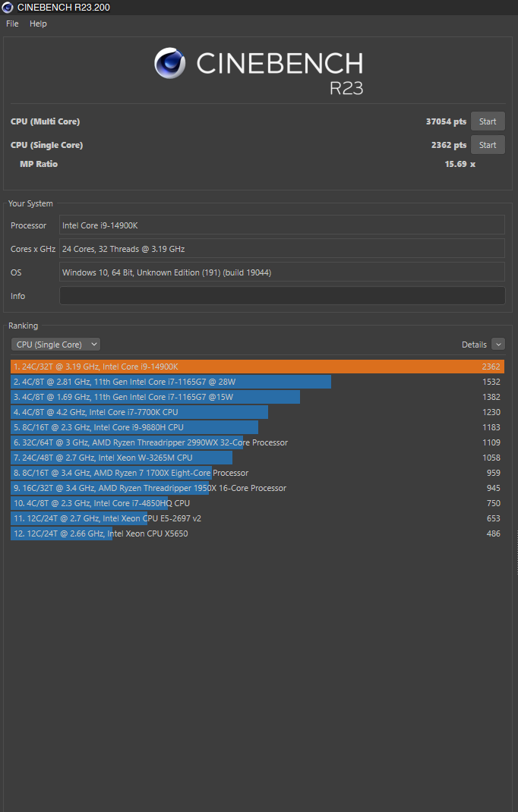Click the Details label in Ranking
Screen dimensions: 518x812
(474, 345)
